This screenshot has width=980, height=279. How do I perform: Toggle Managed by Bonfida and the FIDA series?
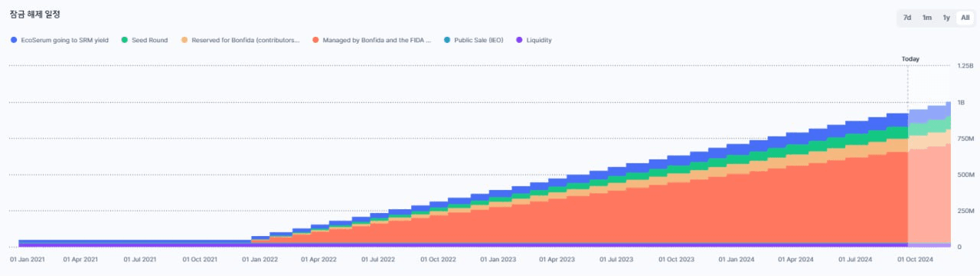point(377,40)
